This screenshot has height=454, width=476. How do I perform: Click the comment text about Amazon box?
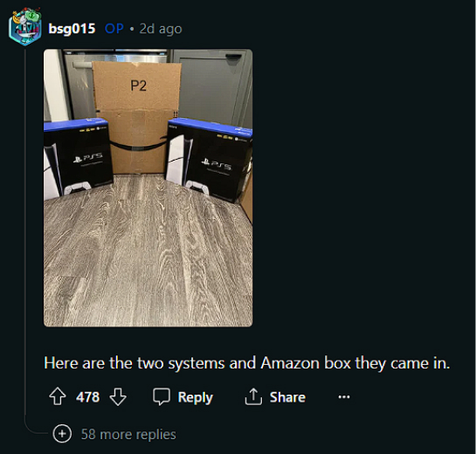[247, 363]
